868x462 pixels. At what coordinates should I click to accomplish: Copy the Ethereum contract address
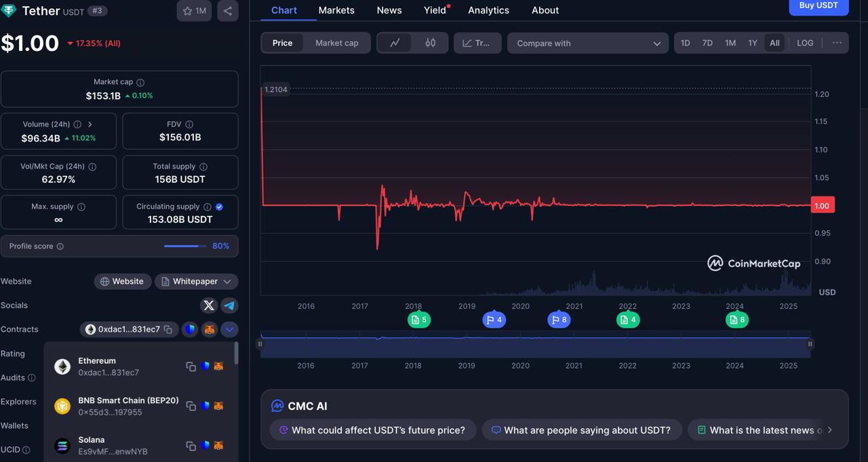pos(191,366)
